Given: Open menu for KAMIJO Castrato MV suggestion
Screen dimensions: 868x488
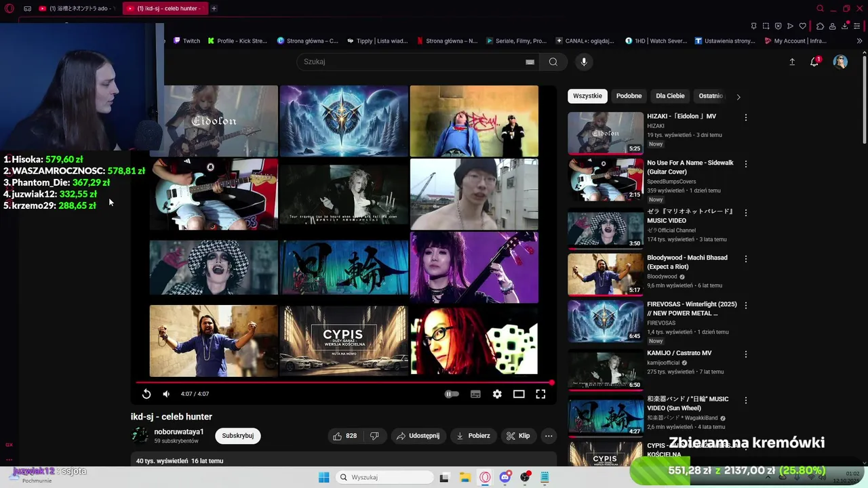Looking at the screenshot, I should (746, 354).
